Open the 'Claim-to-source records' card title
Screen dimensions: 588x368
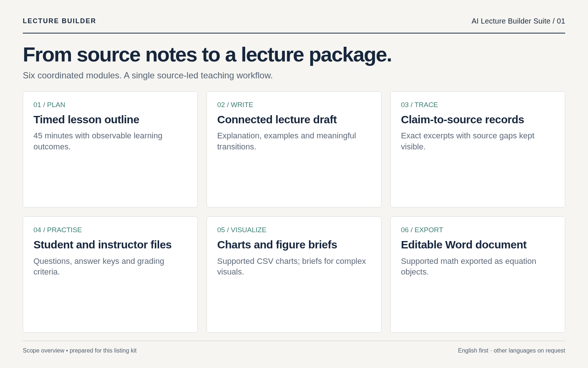[462, 120]
